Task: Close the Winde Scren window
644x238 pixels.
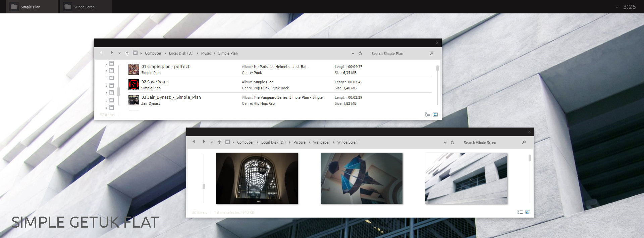Action: coord(529,132)
